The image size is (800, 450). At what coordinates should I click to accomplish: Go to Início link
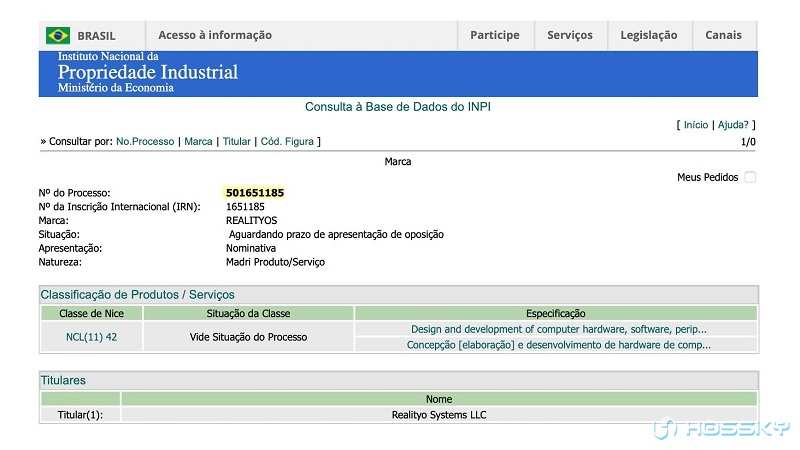tap(696, 124)
